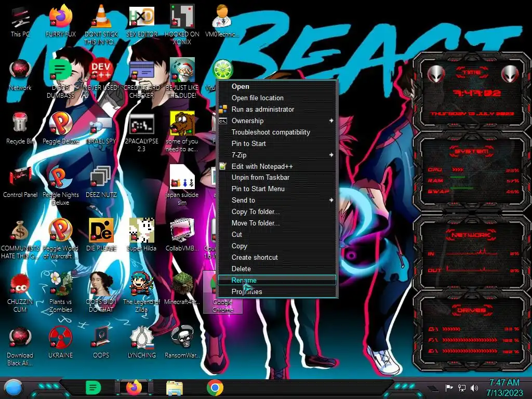Expand the Send to submenu
Viewport: 532px width, 399px height.
point(277,200)
